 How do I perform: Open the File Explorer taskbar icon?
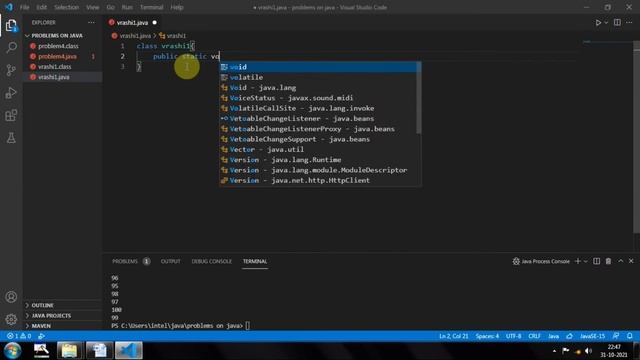coord(69,351)
